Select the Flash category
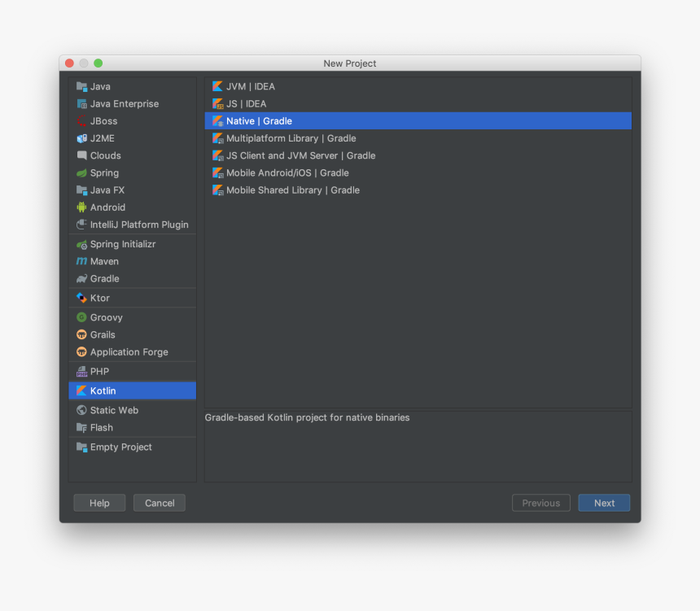The image size is (700, 611). pyautogui.click(x=133, y=428)
